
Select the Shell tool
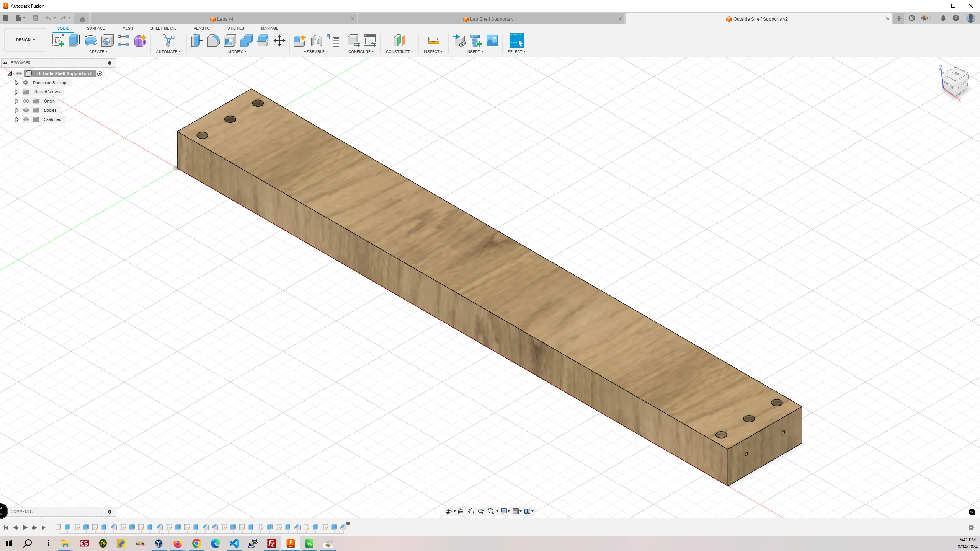click(230, 41)
